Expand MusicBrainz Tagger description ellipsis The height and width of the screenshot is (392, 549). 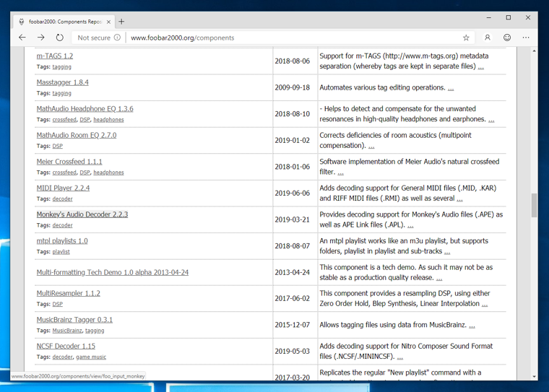tap(472, 326)
